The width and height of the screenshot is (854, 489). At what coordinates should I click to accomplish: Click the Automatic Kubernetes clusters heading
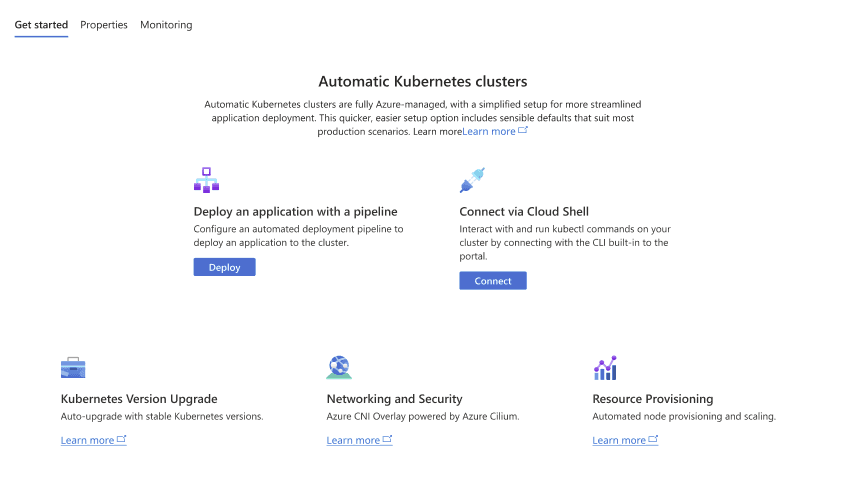tap(422, 81)
